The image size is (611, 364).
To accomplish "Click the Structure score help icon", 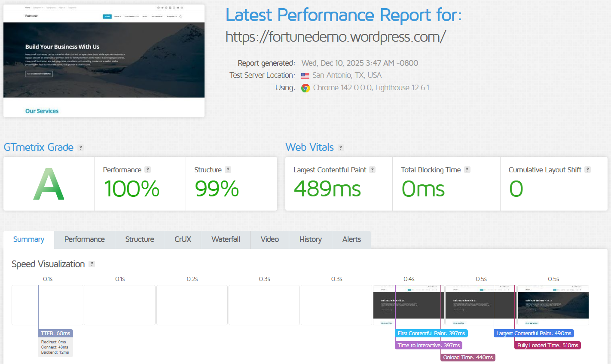I will pyautogui.click(x=228, y=170).
